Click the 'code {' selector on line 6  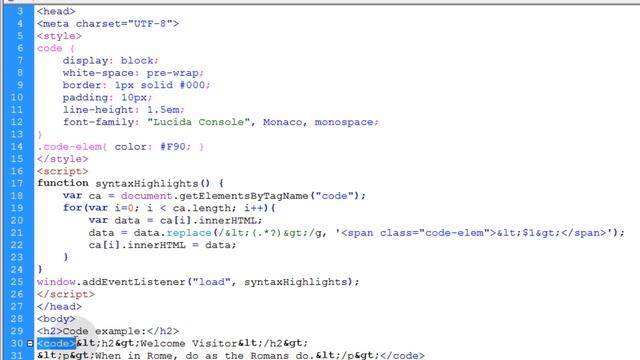click(x=56, y=48)
